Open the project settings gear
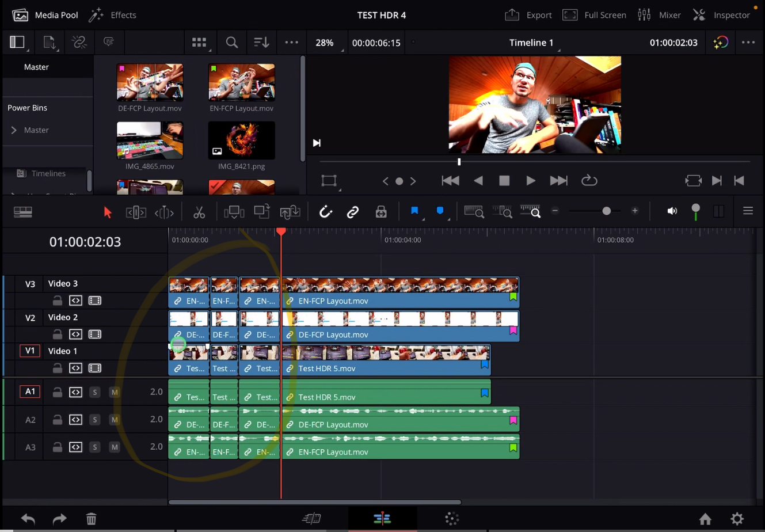The height and width of the screenshot is (532, 765). (737, 519)
